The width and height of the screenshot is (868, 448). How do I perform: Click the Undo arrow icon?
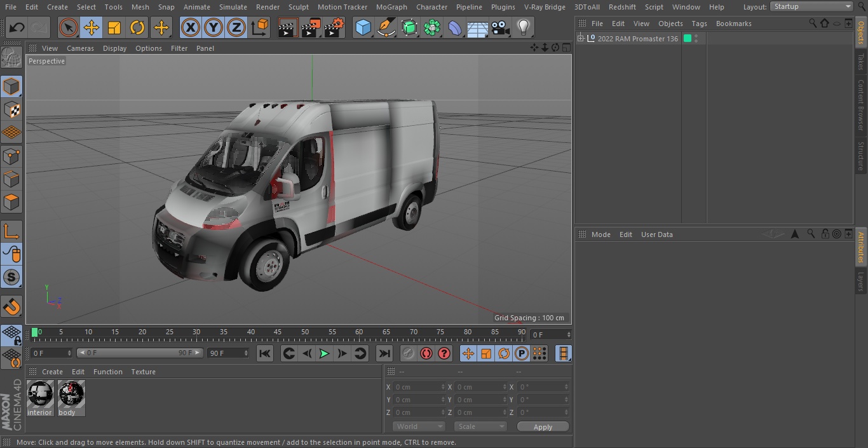coord(17,27)
